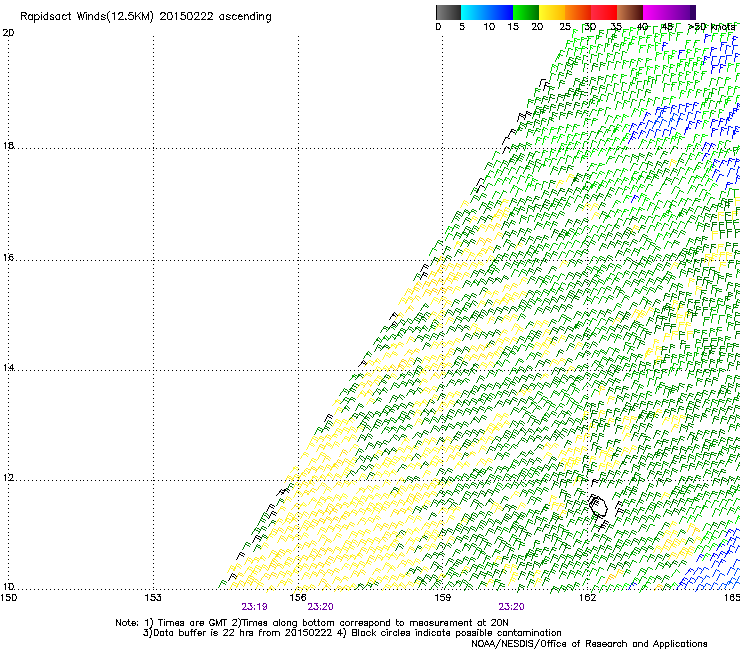
Task: Click the longitude label '159'
Action: (x=442, y=598)
